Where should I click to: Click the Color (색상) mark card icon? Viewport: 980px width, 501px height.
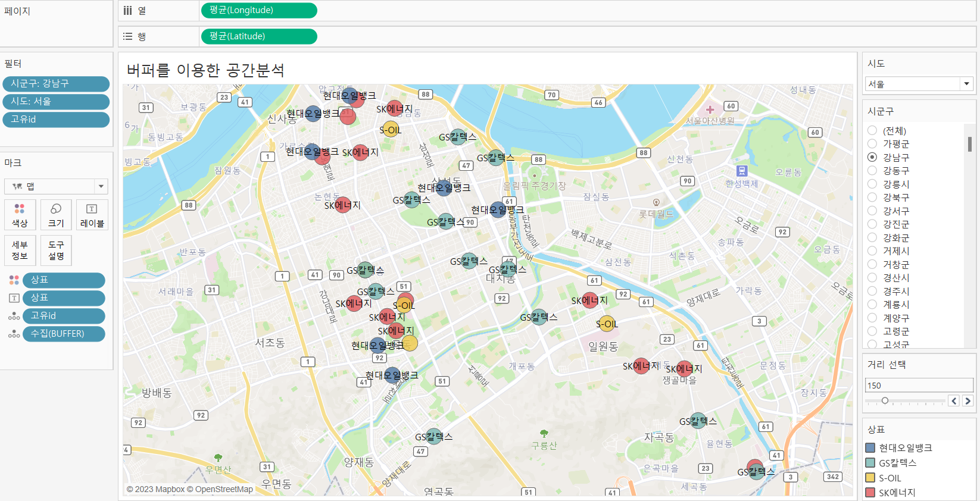coord(20,215)
